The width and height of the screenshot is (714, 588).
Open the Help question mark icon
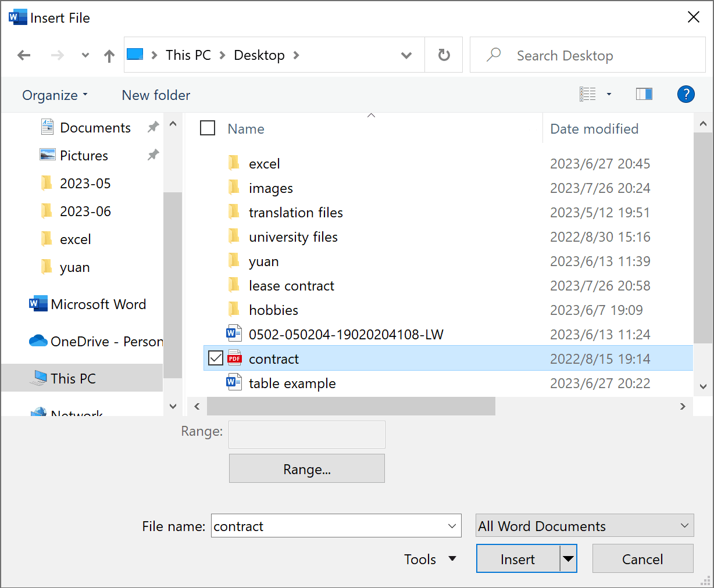(686, 94)
